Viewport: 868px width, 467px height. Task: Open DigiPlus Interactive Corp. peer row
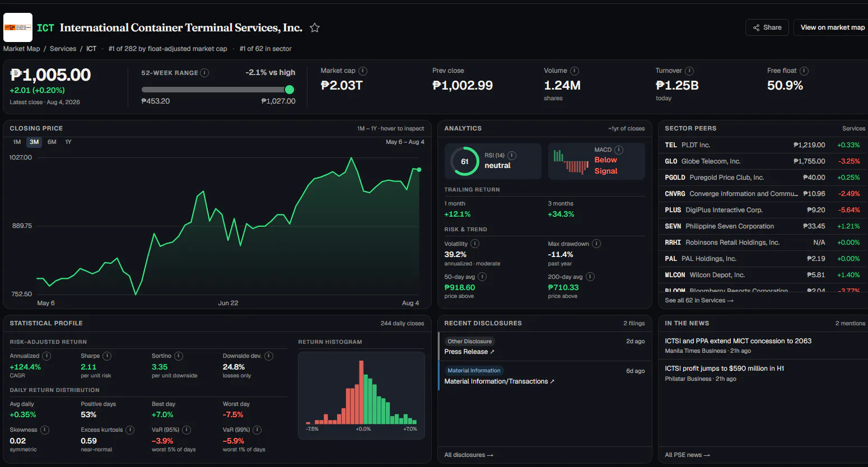pos(762,210)
